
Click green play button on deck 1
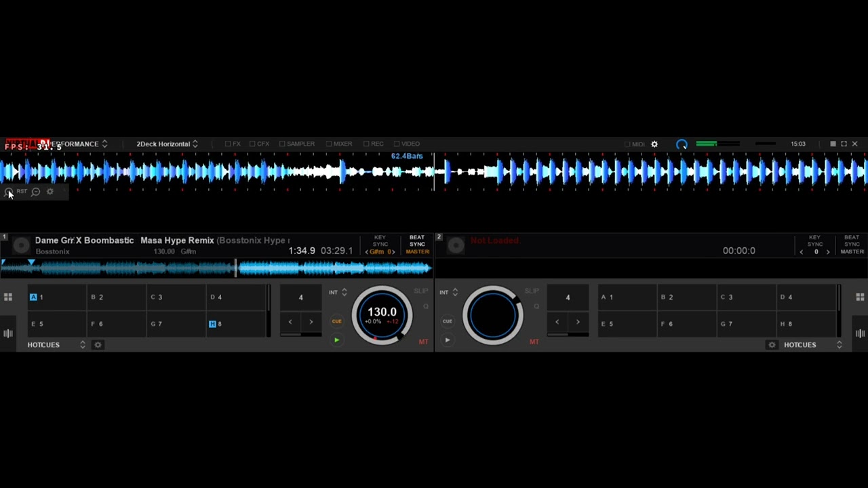point(336,340)
